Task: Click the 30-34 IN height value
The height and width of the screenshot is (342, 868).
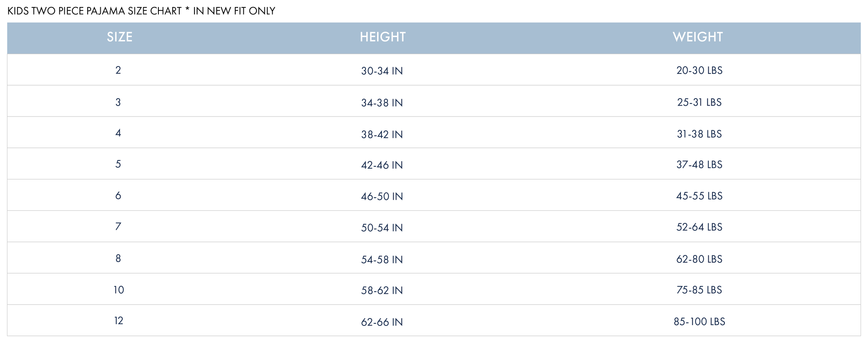Action: [382, 71]
